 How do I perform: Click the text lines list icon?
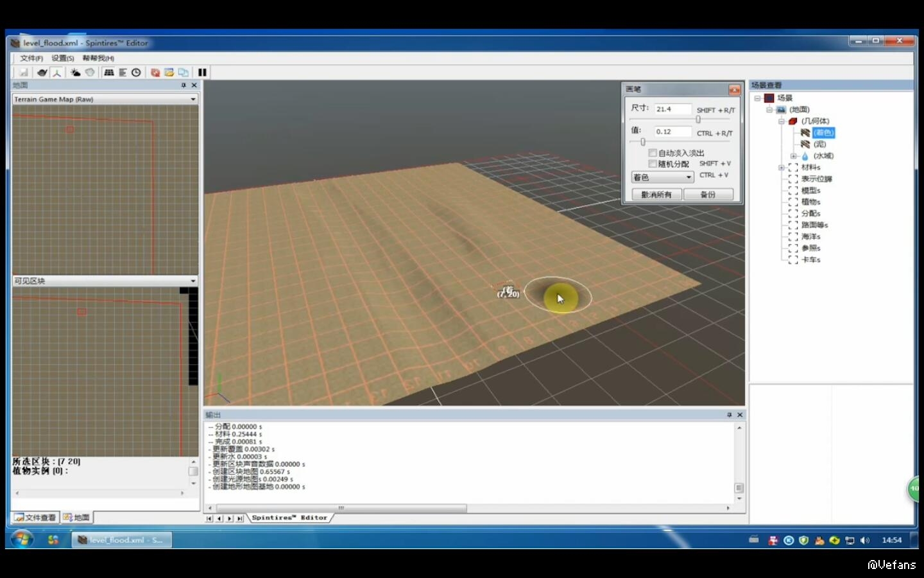click(123, 73)
